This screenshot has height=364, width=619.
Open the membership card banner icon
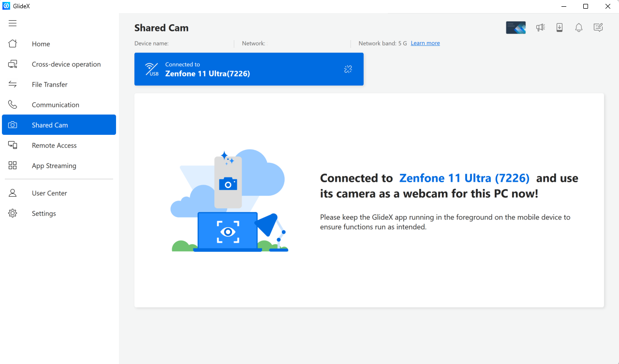coord(515,28)
